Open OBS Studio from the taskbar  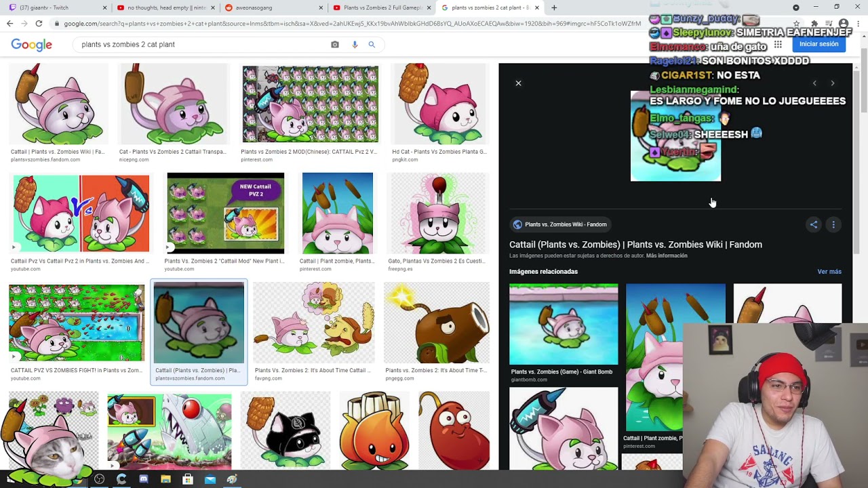point(100,479)
